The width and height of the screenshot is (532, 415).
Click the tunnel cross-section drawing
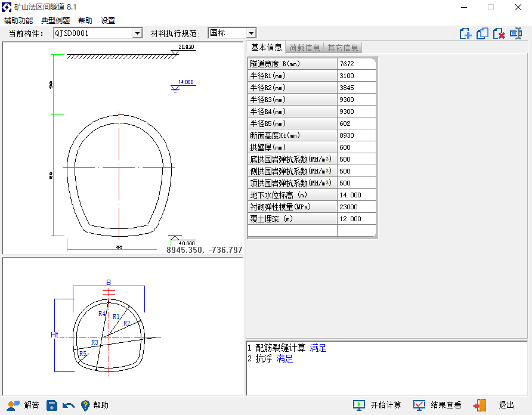pyautogui.click(x=119, y=175)
